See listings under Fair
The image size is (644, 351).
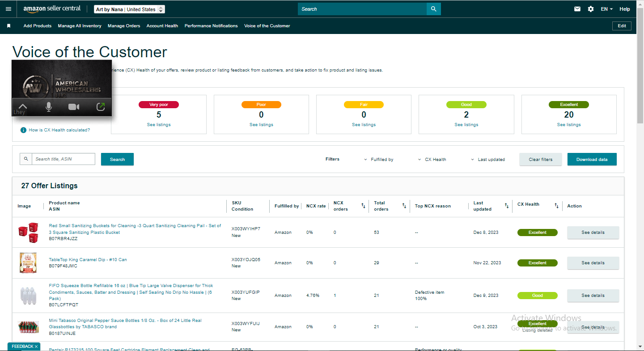[364, 125]
